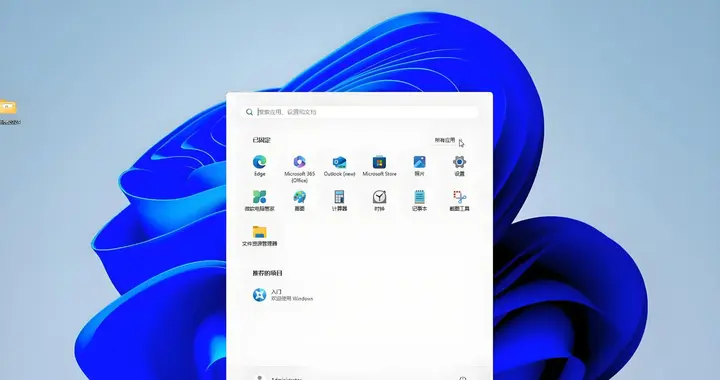The image size is (720, 380).
Task: Open the 照片 (Photos) app
Action: (x=419, y=166)
